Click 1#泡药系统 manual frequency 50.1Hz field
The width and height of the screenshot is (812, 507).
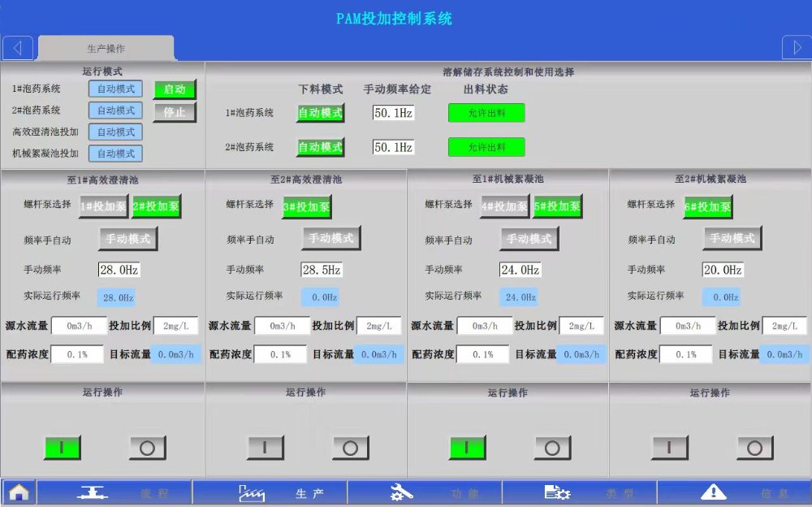click(393, 113)
